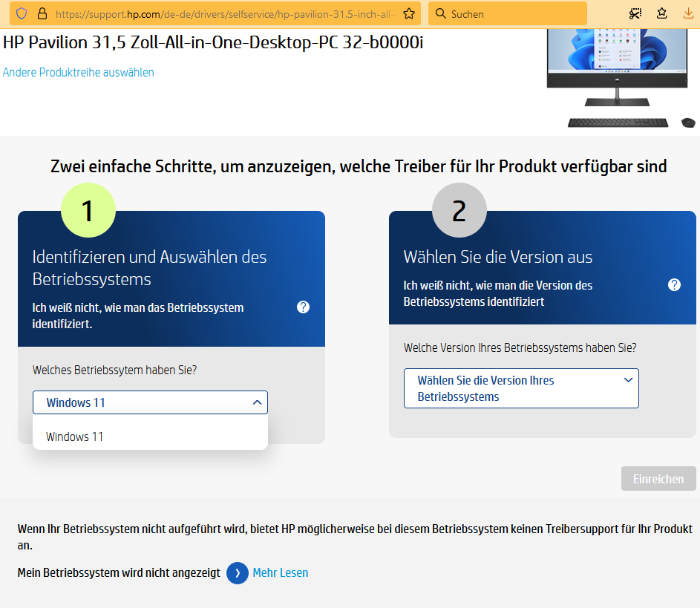700x614 pixels.
Task: Click heading Identifizieren und Auswählen des Betriebssystems
Action: (149, 268)
